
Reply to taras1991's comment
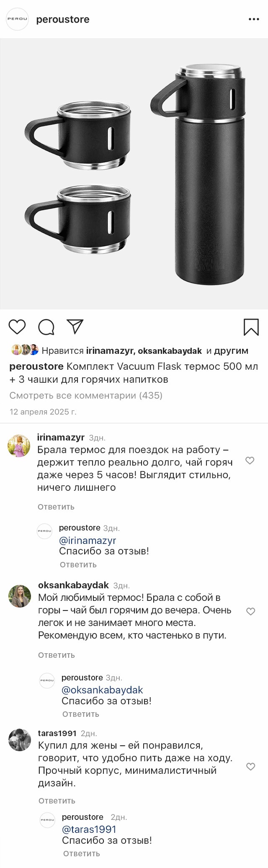pyautogui.click(x=57, y=801)
